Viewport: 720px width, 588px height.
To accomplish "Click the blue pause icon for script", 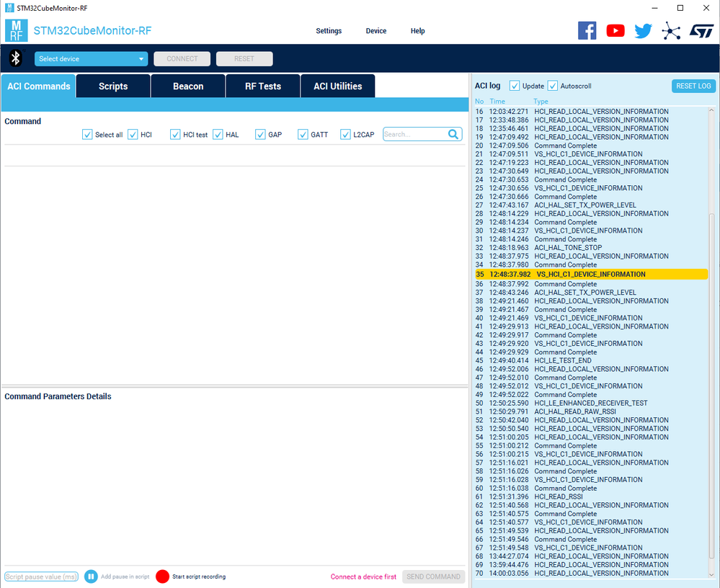I will click(91, 576).
